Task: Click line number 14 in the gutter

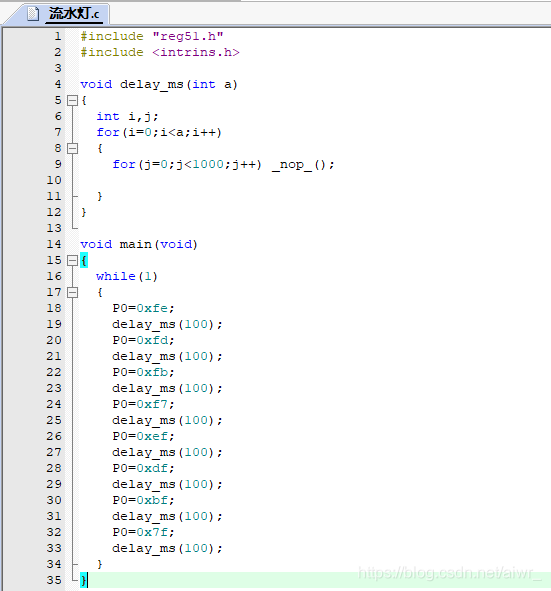Action: (x=54, y=244)
